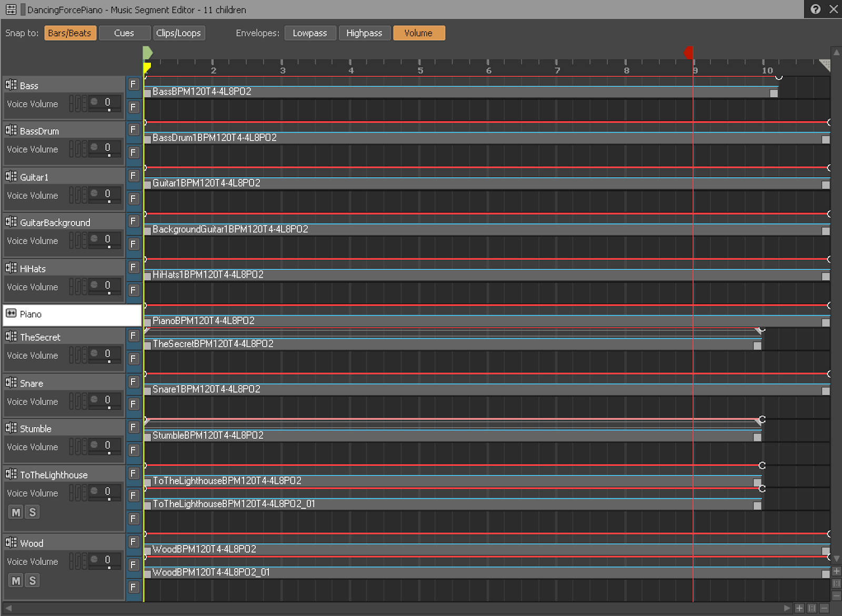This screenshot has height=616, width=842.
Task: Reset vertical zoom with the 1:1 button
Action: pos(836,583)
